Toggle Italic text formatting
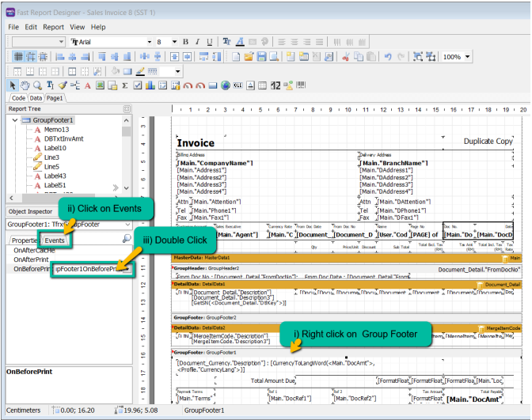The width and height of the screenshot is (532, 420). (197, 42)
